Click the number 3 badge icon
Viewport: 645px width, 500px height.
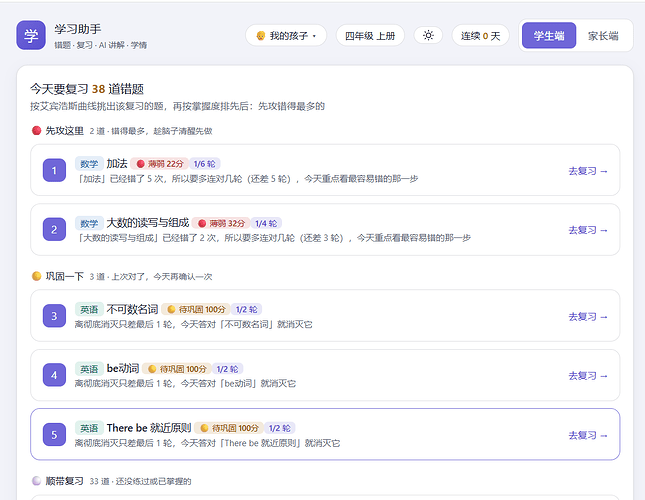click(x=54, y=316)
